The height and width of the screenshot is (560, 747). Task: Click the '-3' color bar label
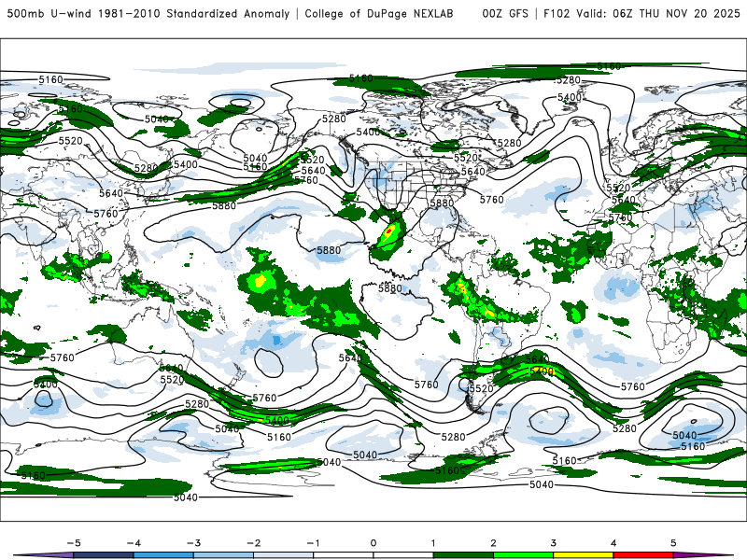tap(193, 543)
